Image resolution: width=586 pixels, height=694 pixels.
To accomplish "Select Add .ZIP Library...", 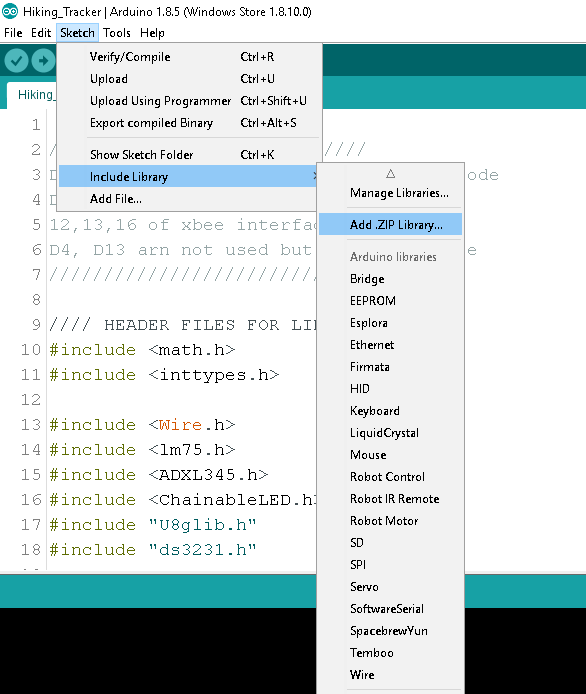I will tap(390, 224).
